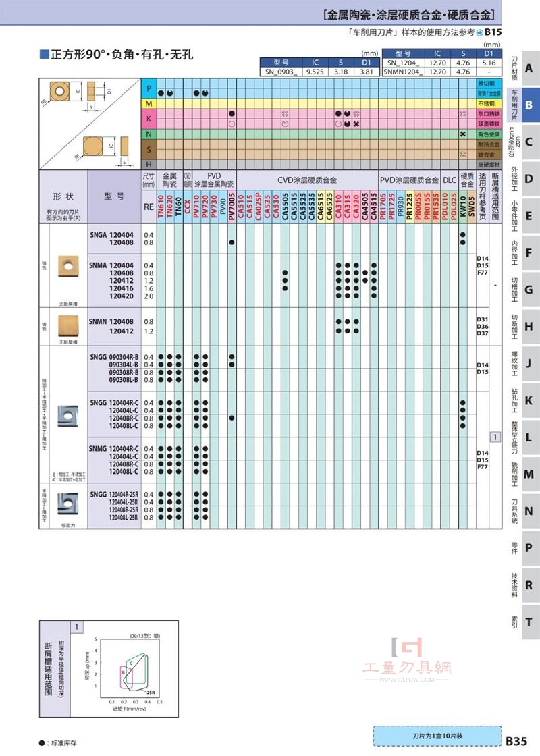The image size is (540, 756).
Task: Select the CA5505 grade column header
Action: [285, 207]
